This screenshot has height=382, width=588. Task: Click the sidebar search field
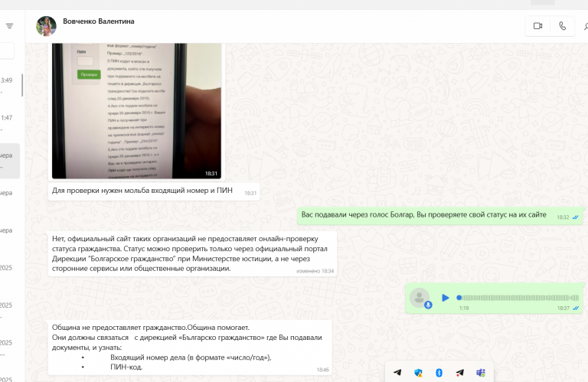tap(7, 51)
